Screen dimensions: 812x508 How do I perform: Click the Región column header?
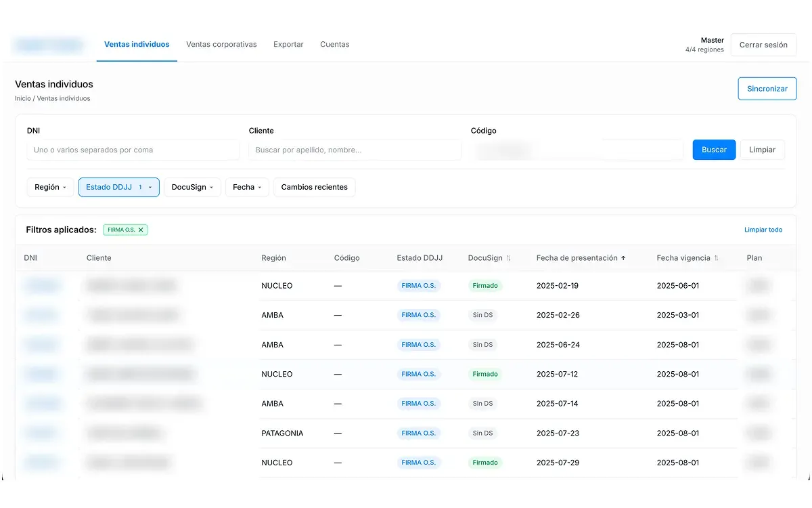click(x=273, y=258)
